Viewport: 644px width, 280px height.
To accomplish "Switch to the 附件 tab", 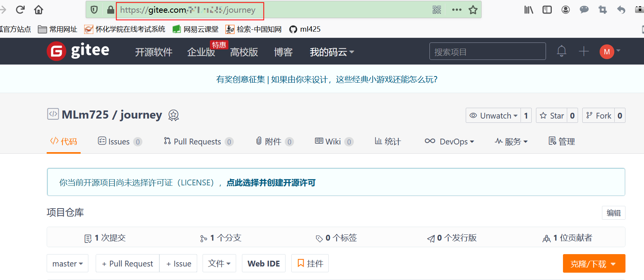I will [x=275, y=142].
